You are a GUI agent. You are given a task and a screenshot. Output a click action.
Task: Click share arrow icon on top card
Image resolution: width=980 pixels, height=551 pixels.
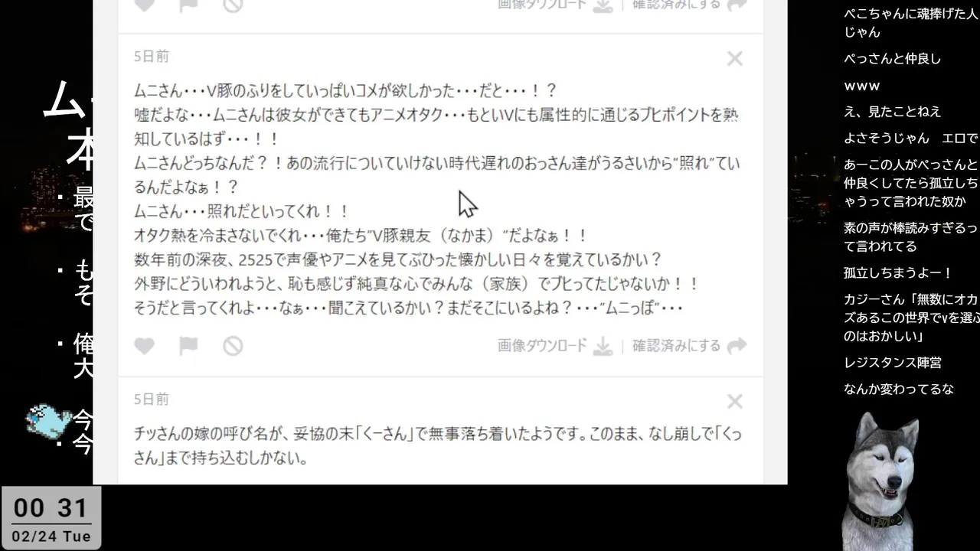point(737,5)
